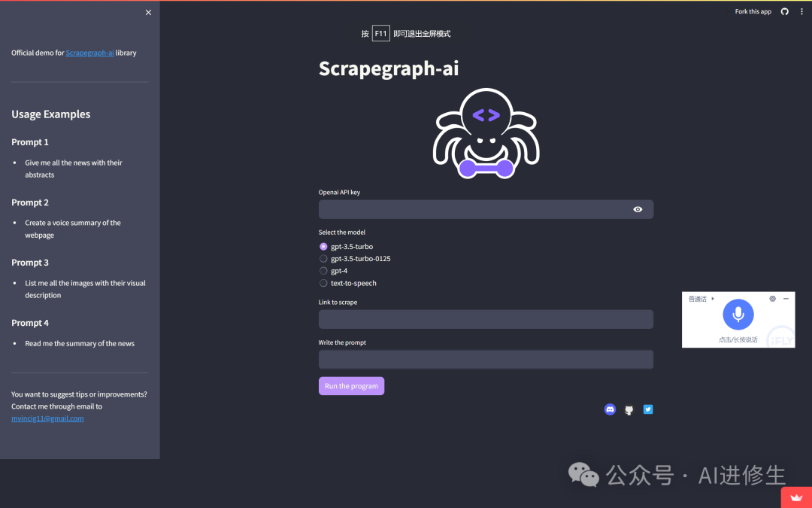Toggle API key visibility eye icon
The height and width of the screenshot is (508, 812).
click(x=638, y=209)
